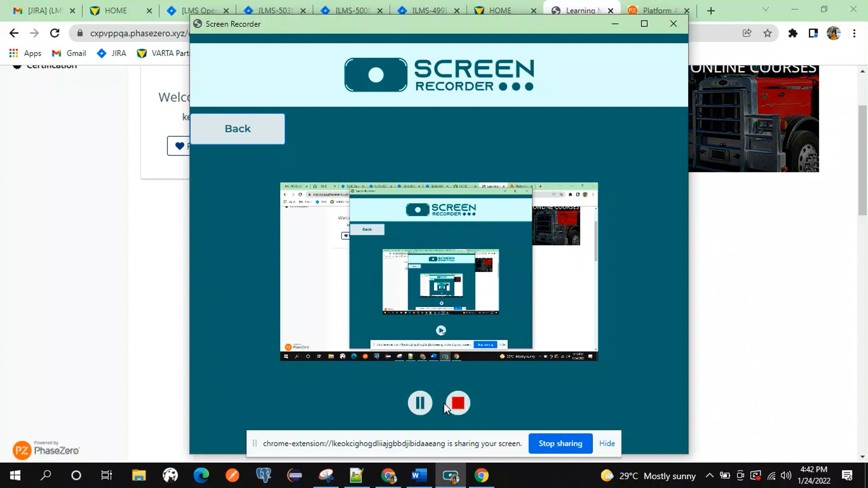Bookmark this page with star icon

coord(767,33)
